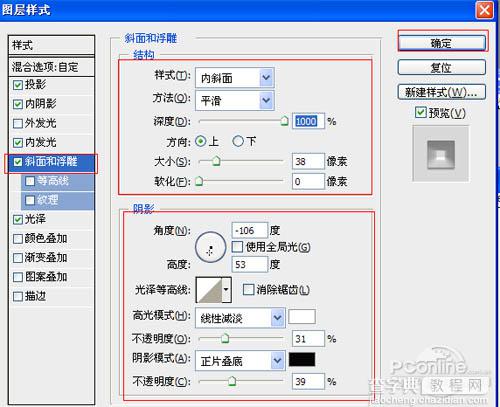This screenshot has height=407, width=500.
Task: Click the black shadow color swatch
Action: point(302,359)
